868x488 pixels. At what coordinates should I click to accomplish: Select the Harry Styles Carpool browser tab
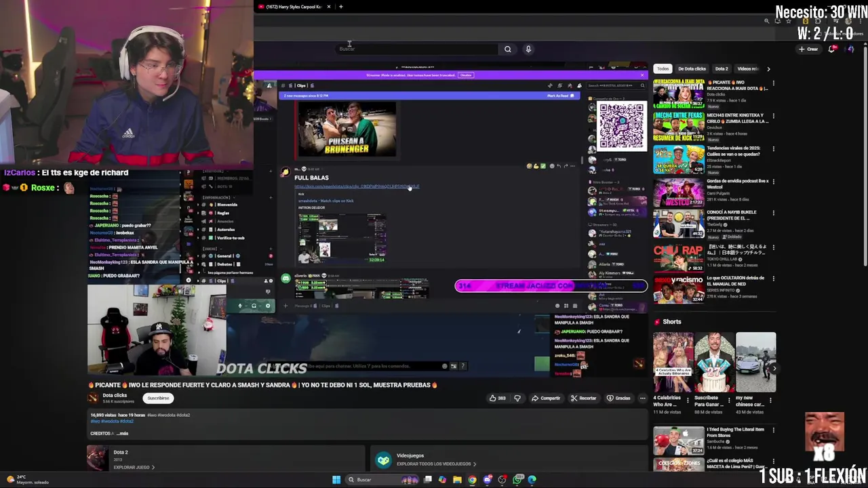pos(294,7)
